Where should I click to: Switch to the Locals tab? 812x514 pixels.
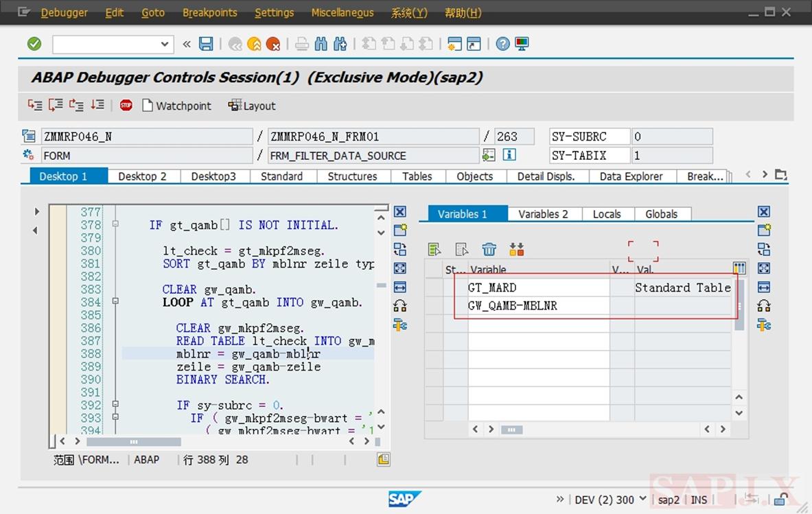tap(607, 214)
